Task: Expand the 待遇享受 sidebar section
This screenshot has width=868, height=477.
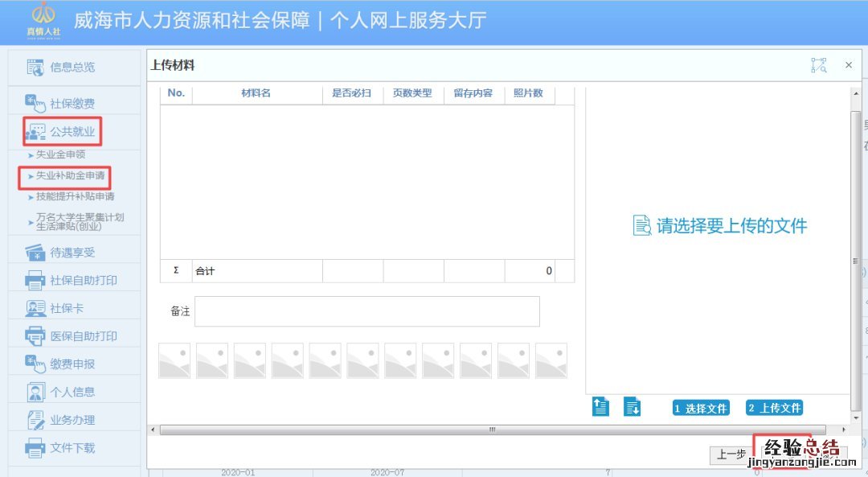Action: (x=72, y=253)
